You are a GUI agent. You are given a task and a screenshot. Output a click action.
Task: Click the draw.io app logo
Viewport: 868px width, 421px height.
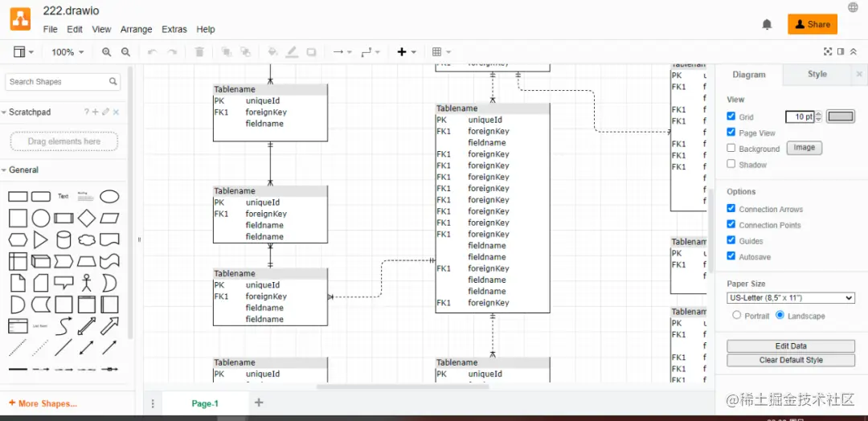(x=20, y=19)
